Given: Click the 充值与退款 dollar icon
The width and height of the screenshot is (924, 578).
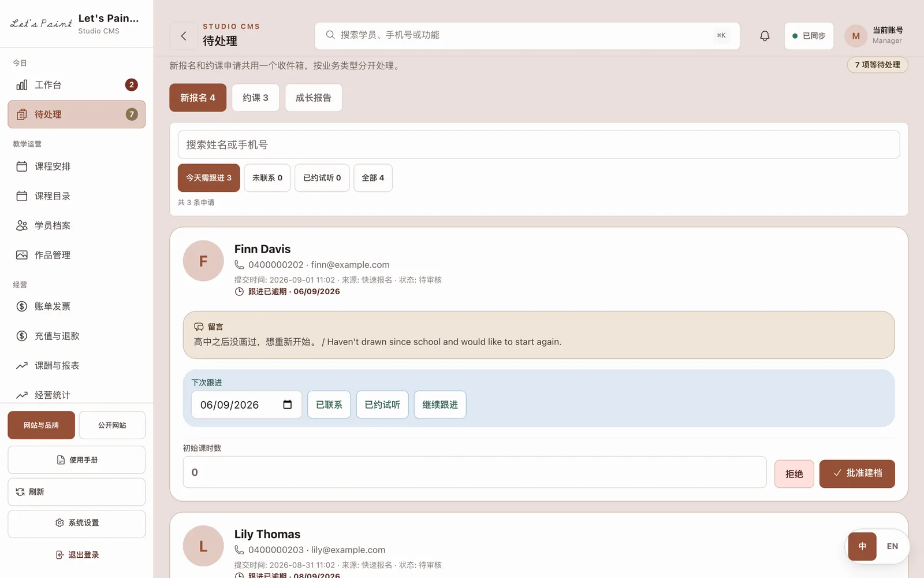Looking at the screenshot, I should [x=22, y=336].
